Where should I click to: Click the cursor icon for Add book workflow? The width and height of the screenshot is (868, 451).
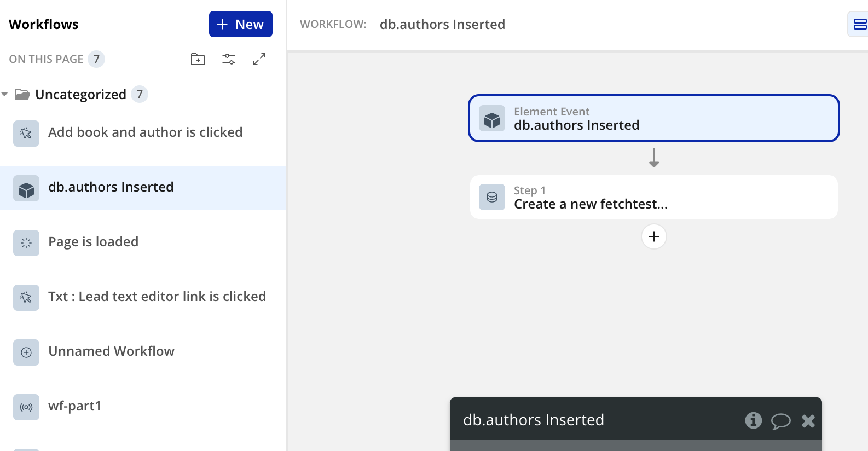pyautogui.click(x=26, y=134)
